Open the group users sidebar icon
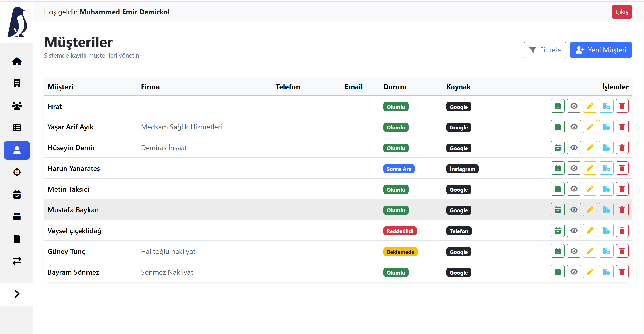644x334 pixels. pos(17,106)
